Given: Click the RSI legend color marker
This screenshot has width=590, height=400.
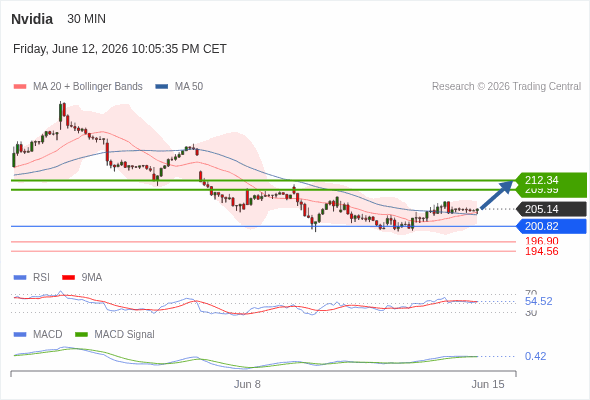Looking at the screenshot, I should tap(20, 278).
